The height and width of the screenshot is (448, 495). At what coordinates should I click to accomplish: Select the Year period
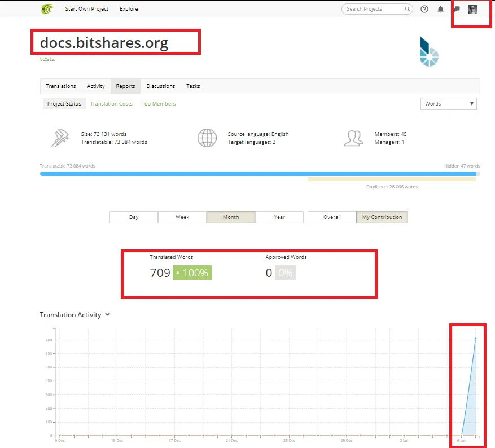click(x=279, y=217)
